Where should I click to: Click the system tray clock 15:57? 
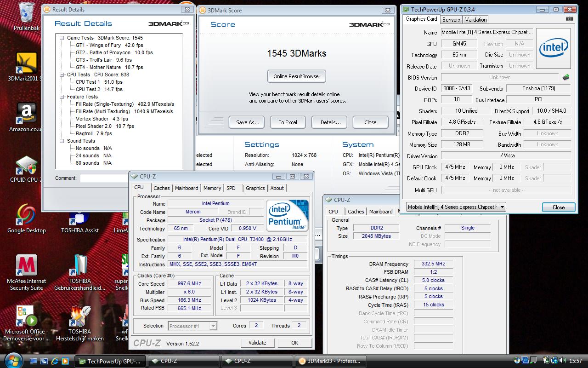pos(575,361)
